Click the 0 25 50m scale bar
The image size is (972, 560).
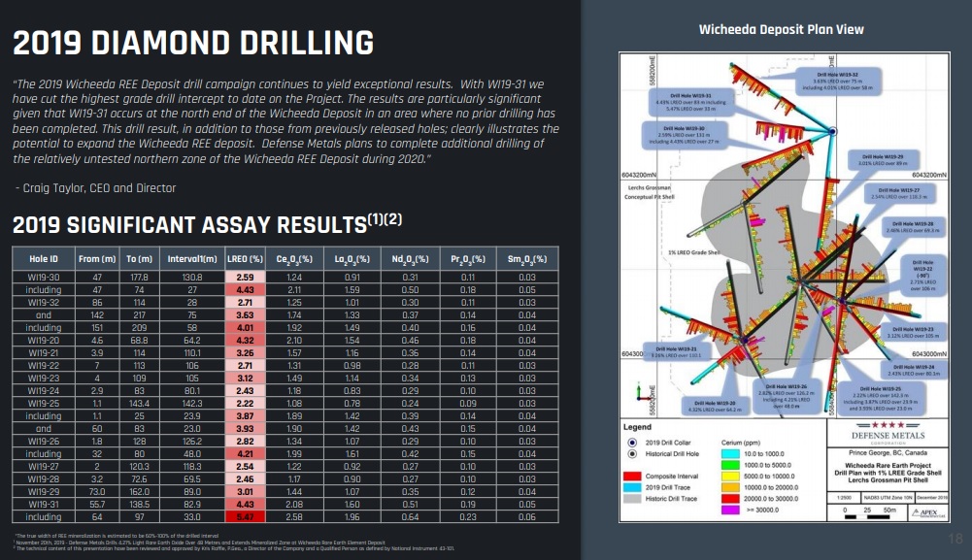coord(871,512)
